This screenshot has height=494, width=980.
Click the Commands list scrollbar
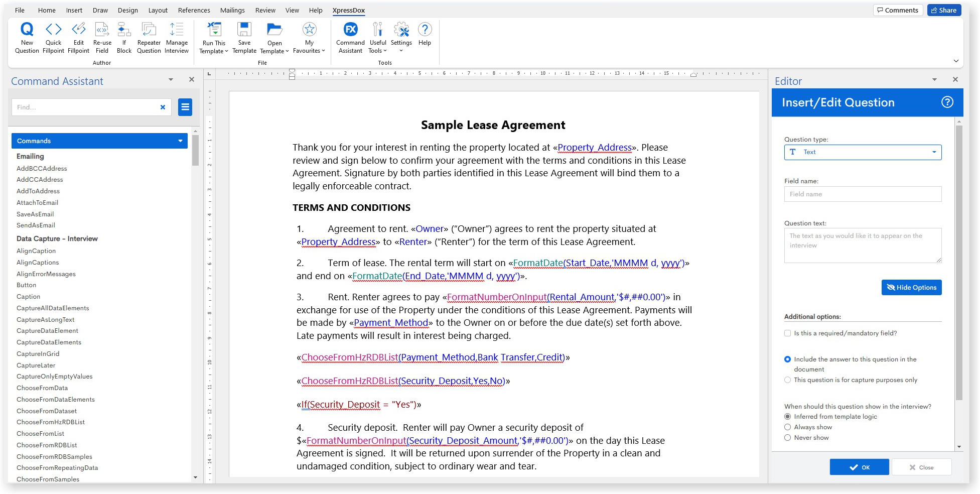pos(195,150)
